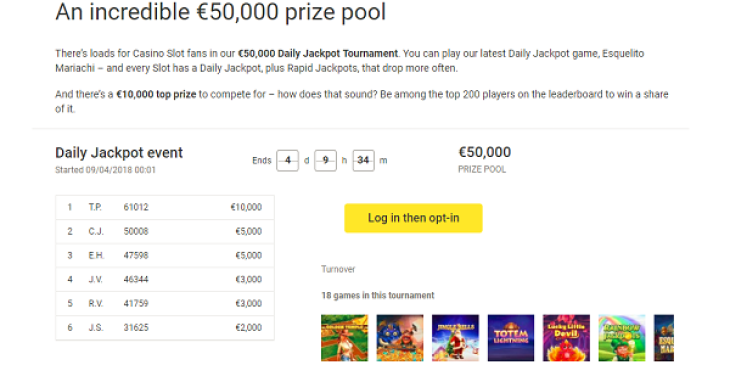The width and height of the screenshot is (730, 365).
Task: Click the Turnover label
Action: (x=338, y=269)
